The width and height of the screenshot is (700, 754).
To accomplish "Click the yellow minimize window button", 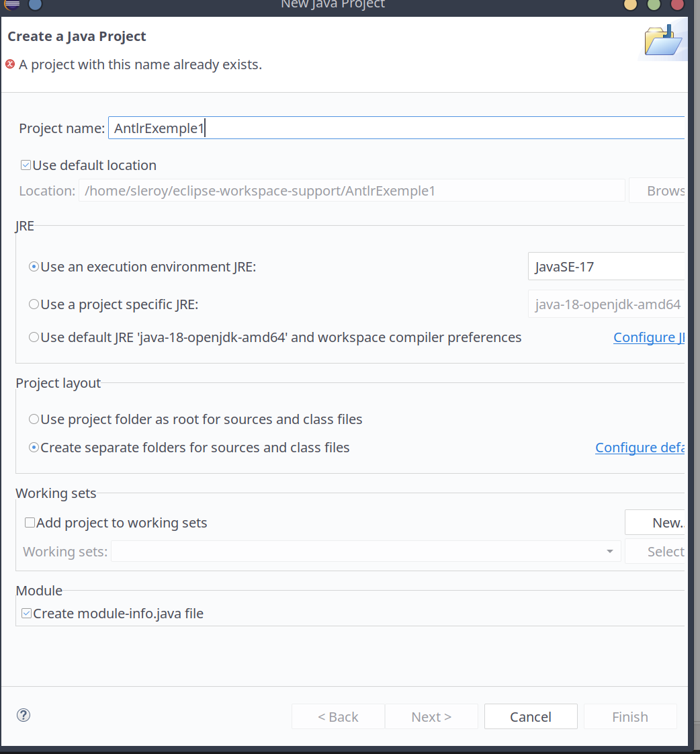I will (x=630, y=5).
